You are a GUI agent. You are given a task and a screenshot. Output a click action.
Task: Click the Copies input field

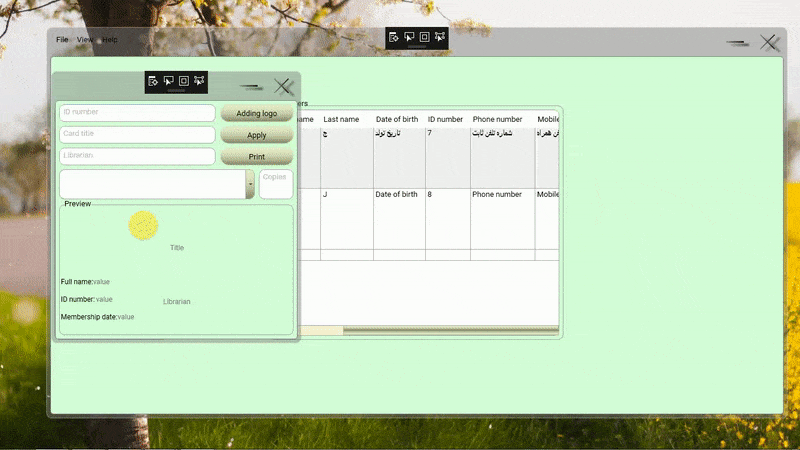[276, 184]
